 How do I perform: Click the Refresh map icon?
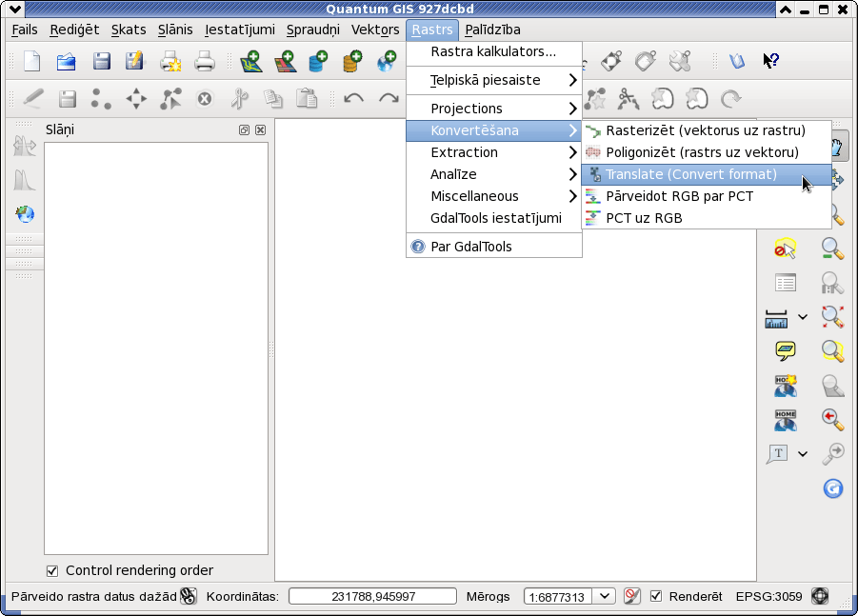click(833, 488)
